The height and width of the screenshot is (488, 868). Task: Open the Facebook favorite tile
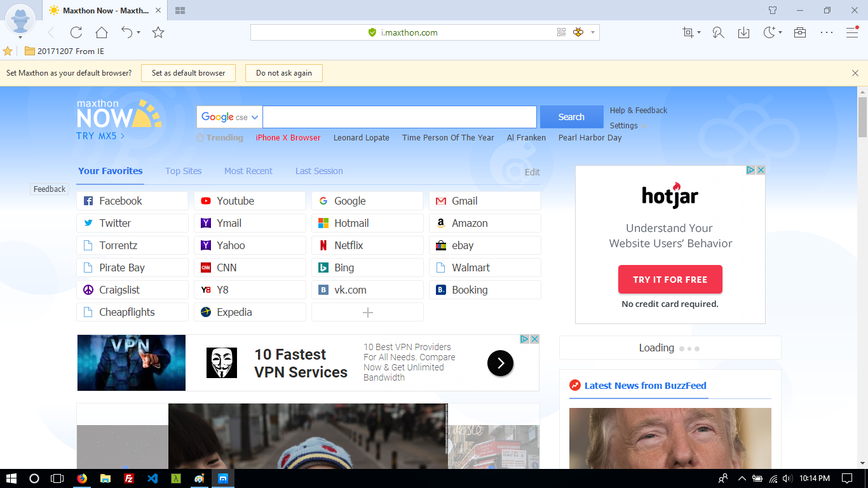click(x=132, y=201)
